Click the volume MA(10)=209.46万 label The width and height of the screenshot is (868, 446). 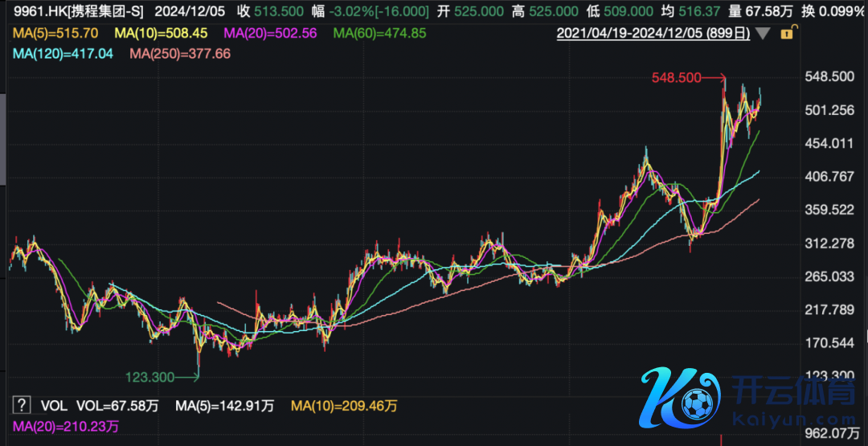(344, 405)
